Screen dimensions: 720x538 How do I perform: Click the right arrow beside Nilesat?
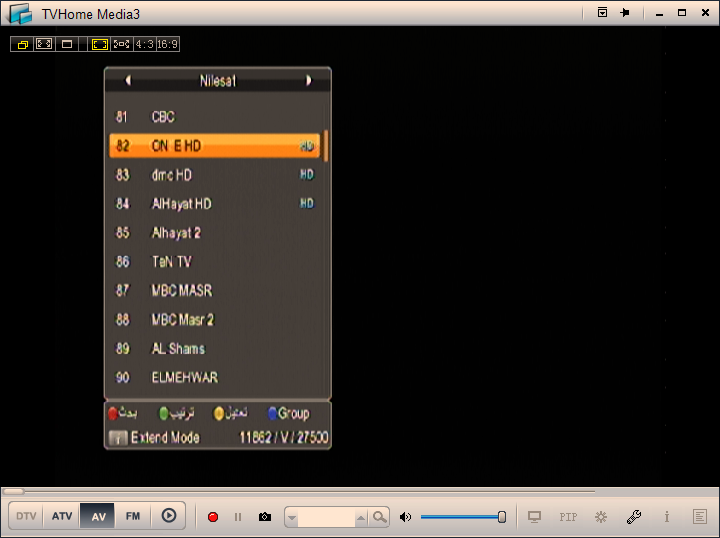click(x=309, y=80)
